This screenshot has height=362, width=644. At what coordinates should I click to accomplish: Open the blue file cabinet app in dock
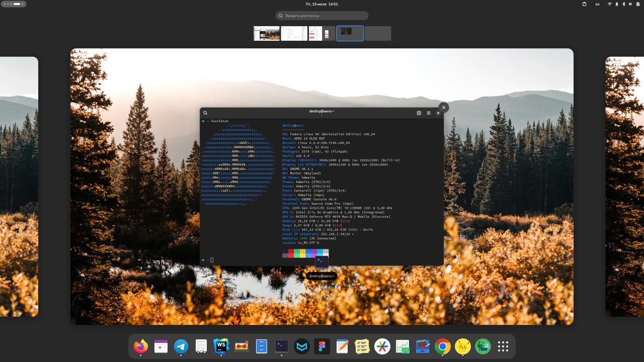click(x=262, y=346)
